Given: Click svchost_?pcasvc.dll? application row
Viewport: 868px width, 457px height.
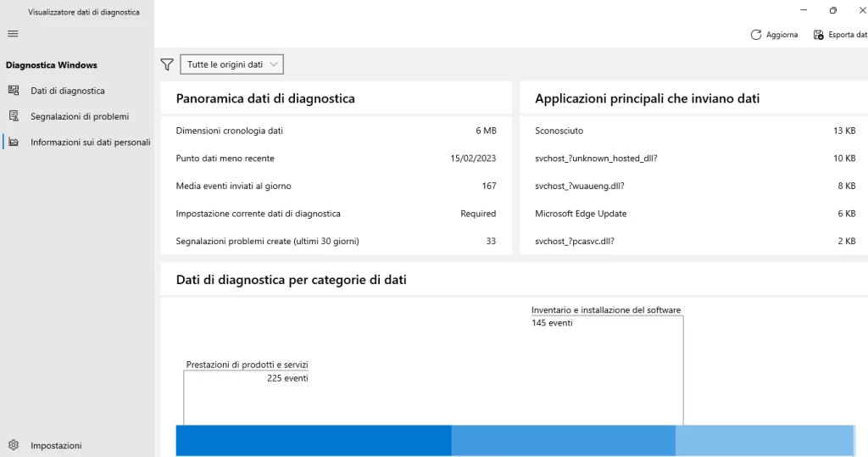Looking at the screenshot, I should click(695, 242).
